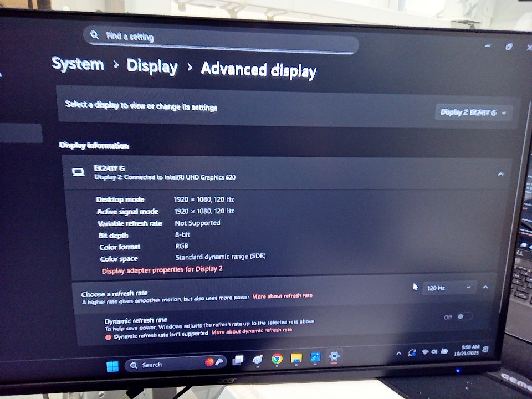Open Google Chrome from the taskbar
The height and width of the screenshot is (399, 532).
coord(277,359)
